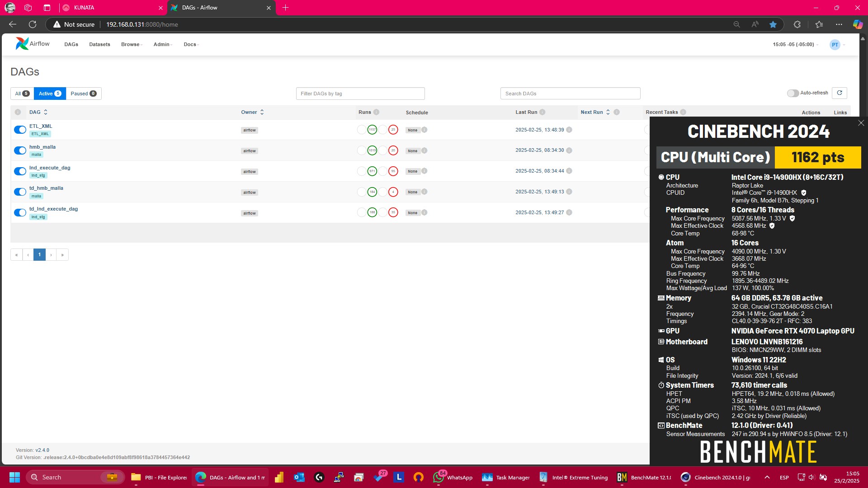Click the success runs circle for Ind_execute_dag

372,171
